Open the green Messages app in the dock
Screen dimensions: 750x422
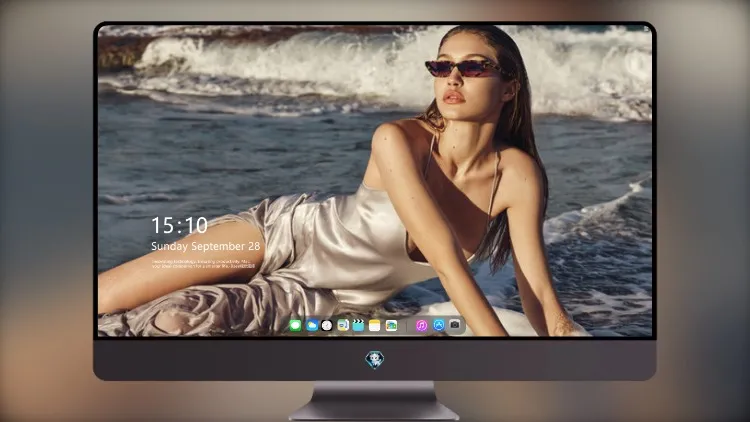[296, 326]
